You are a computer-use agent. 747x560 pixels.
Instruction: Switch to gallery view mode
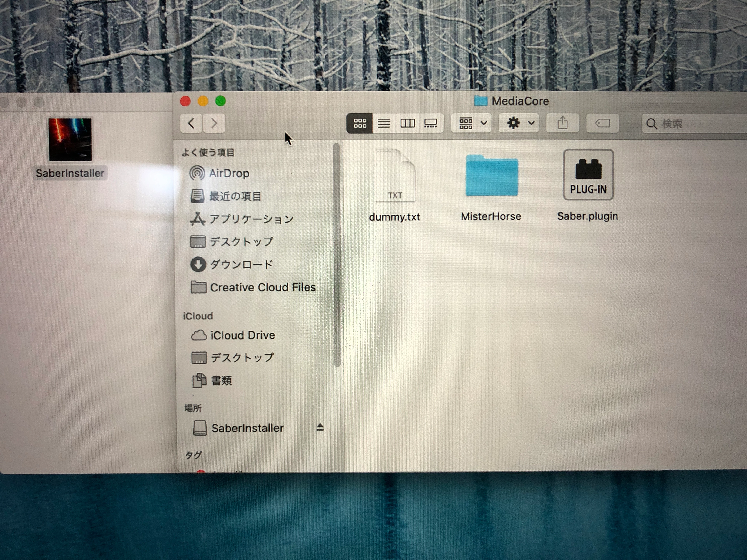(x=431, y=123)
